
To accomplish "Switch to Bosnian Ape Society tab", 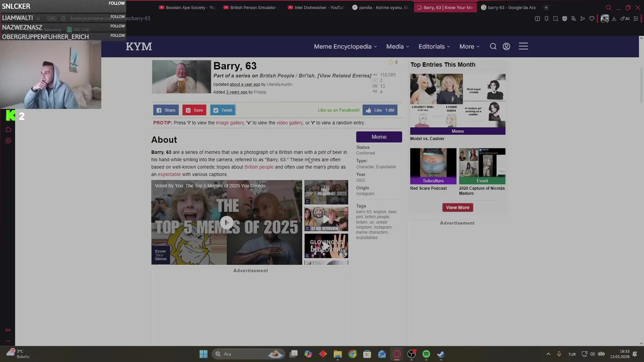I will pyautogui.click(x=187, y=8).
